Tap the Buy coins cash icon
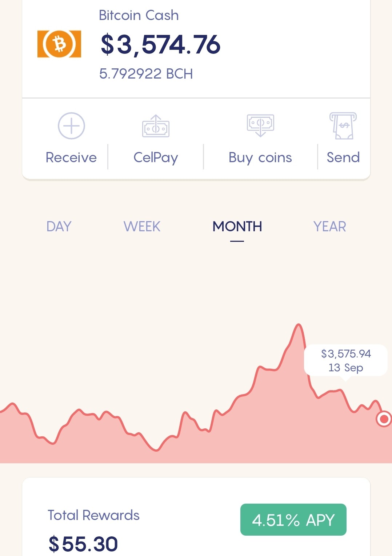The height and width of the screenshot is (556, 392). click(x=260, y=125)
